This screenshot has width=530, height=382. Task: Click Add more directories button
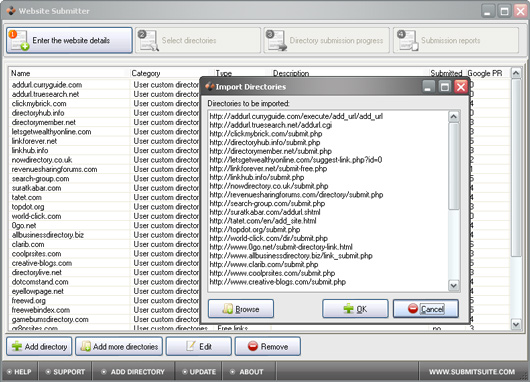tap(119, 347)
